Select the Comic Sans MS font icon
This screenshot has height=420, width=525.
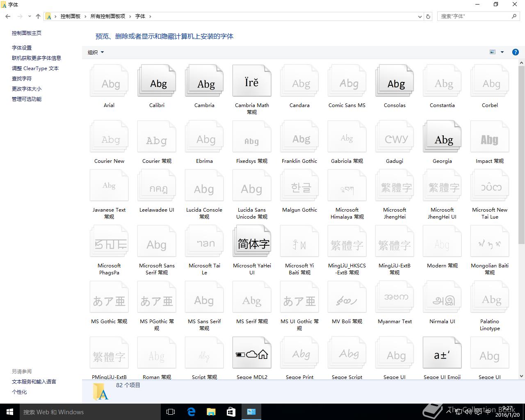[x=347, y=81]
